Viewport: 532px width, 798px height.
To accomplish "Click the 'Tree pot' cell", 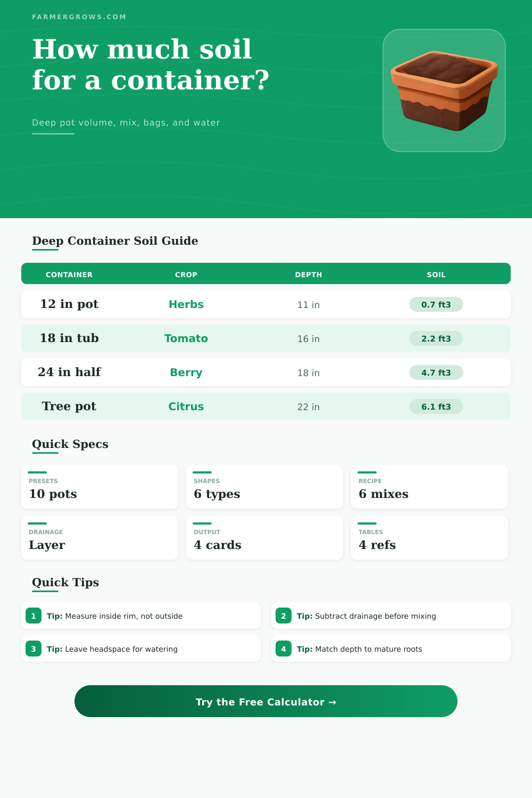I will 69,406.
